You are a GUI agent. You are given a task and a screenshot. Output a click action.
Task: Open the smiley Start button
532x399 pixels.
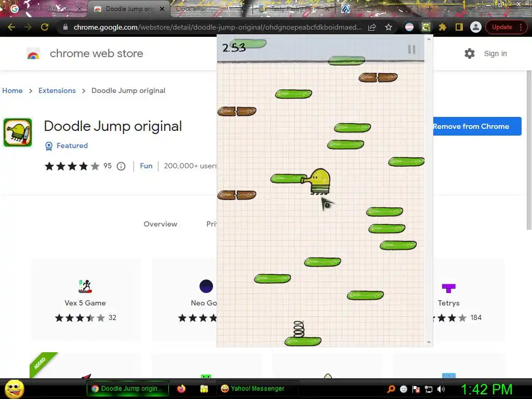point(14,389)
